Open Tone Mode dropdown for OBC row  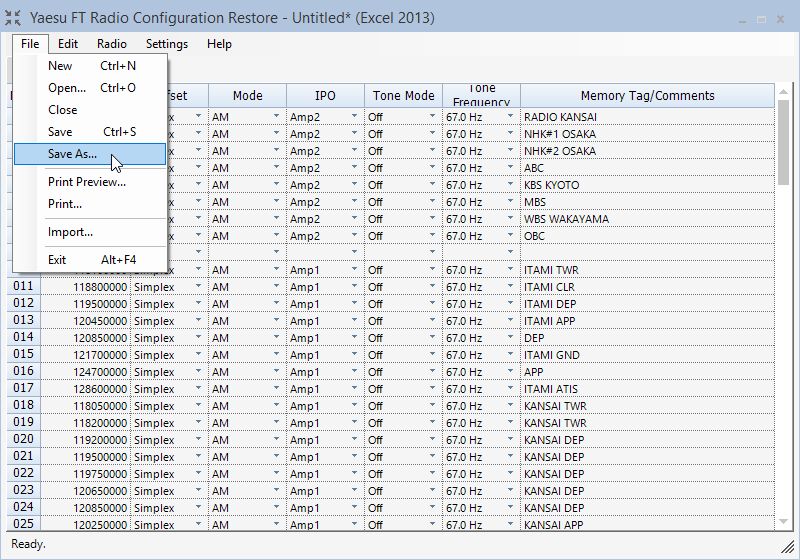[433, 235]
